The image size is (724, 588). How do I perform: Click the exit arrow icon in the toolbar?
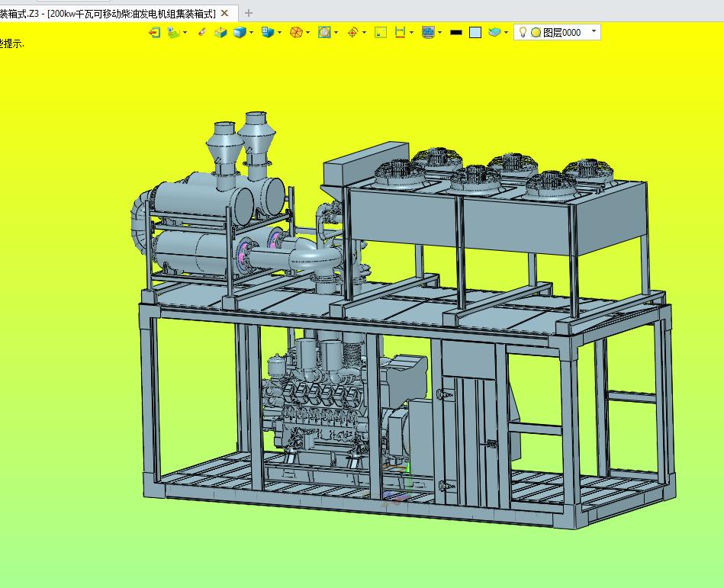pos(155,32)
